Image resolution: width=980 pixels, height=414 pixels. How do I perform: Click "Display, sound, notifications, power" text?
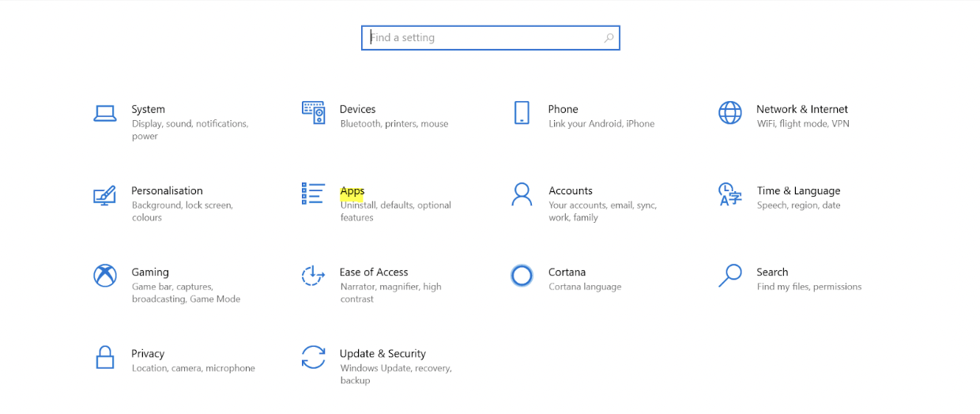click(x=190, y=130)
